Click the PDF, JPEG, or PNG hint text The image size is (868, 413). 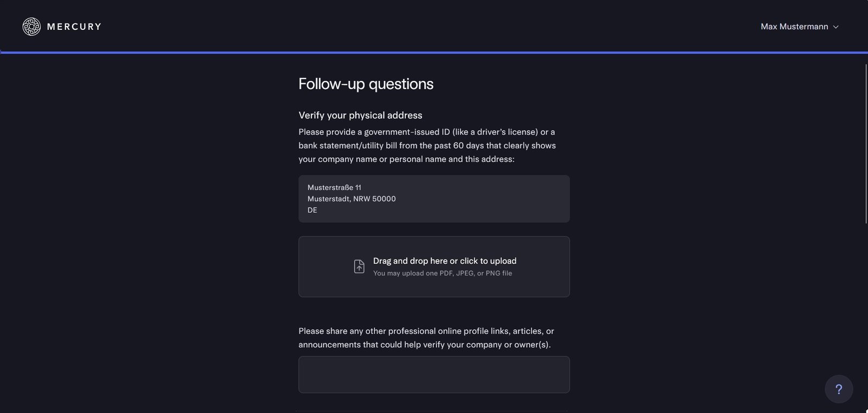click(x=442, y=274)
